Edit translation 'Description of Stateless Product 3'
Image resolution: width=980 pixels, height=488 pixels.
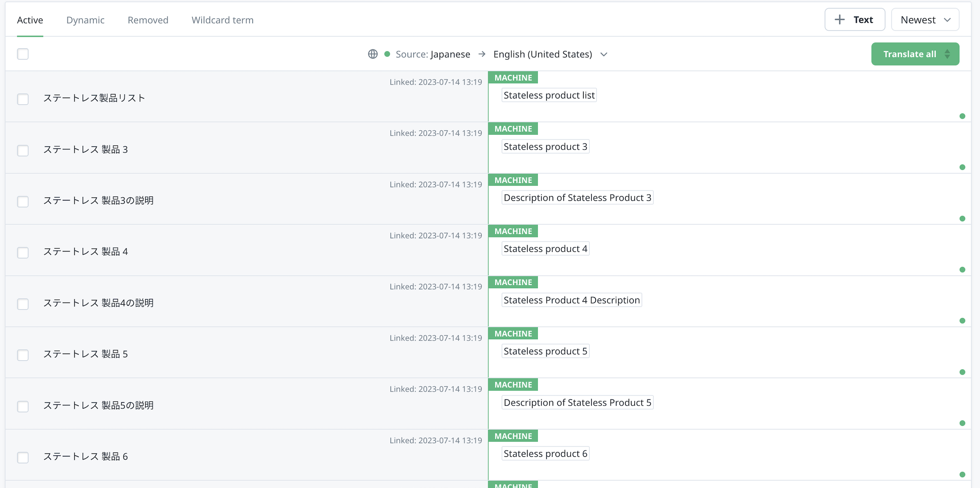tap(577, 197)
